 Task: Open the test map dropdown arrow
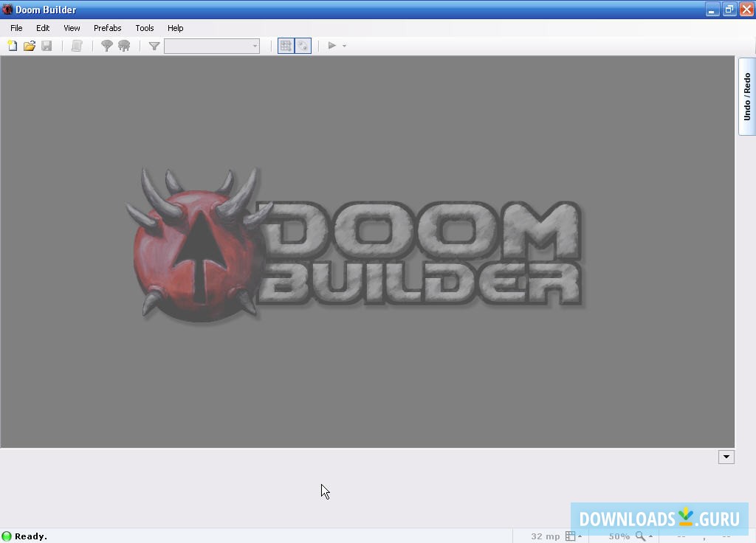[343, 45]
